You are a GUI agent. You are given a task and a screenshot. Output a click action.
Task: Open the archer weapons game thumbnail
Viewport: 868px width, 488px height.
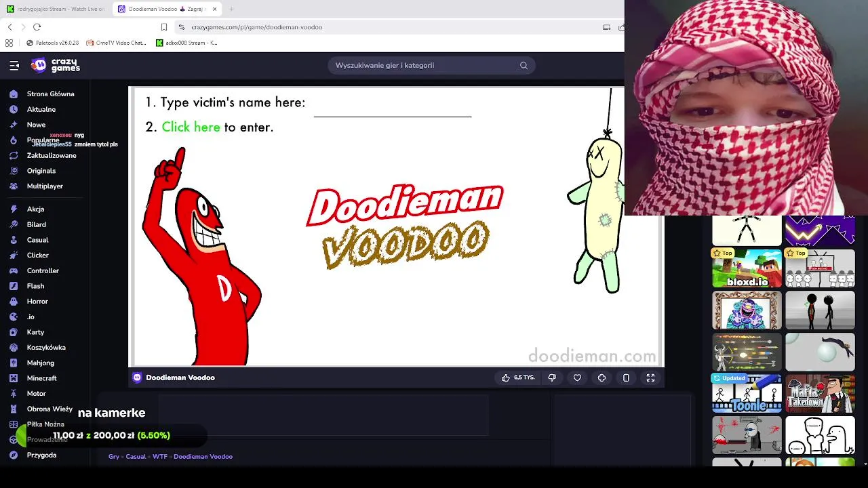tap(747, 352)
